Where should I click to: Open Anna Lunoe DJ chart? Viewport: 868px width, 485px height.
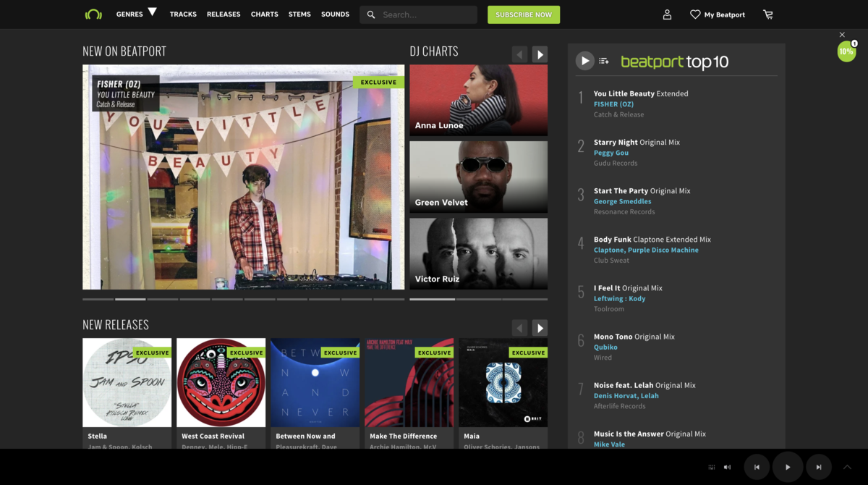[478, 100]
